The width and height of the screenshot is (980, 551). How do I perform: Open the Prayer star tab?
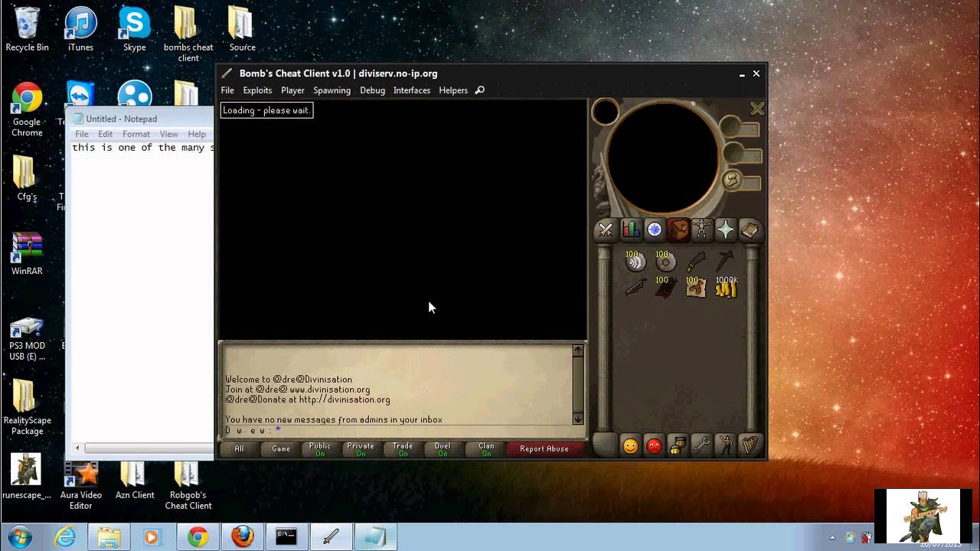coord(725,230)
